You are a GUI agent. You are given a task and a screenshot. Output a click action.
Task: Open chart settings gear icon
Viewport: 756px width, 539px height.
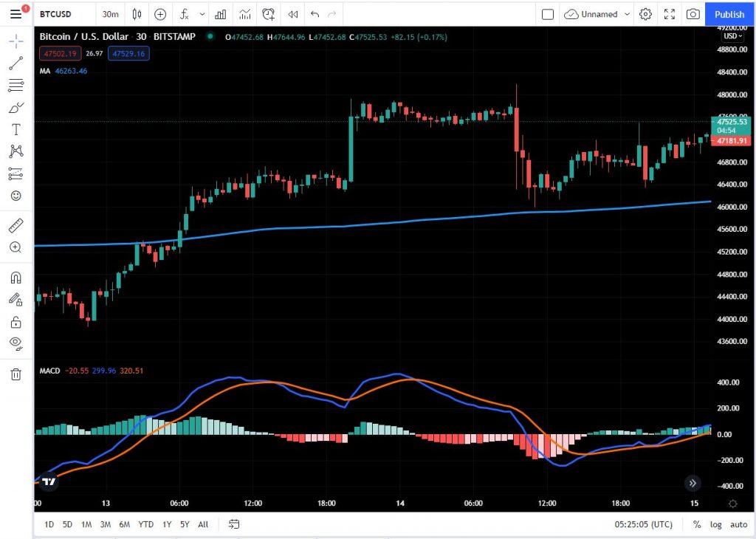click(x=645, y=15)
